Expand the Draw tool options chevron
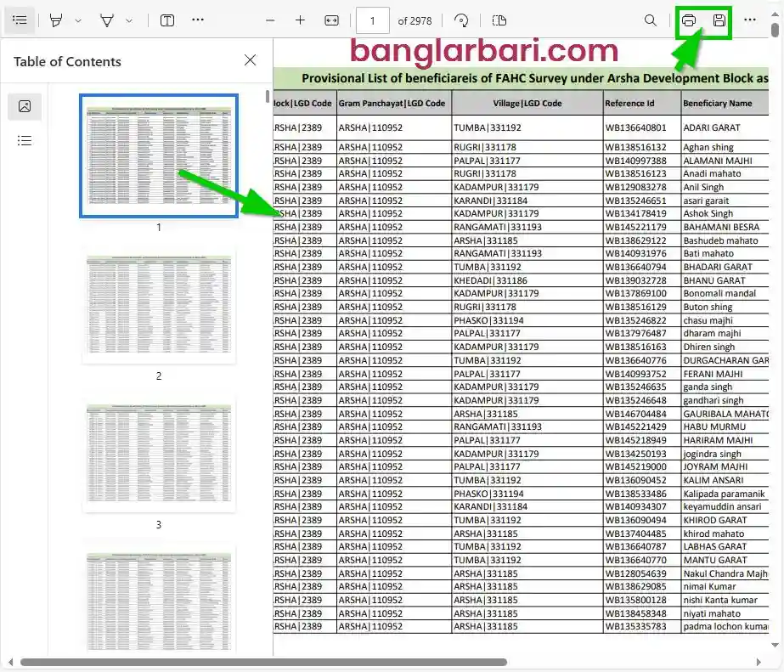Image resolution: width=784 pixels, height=672 pixels. click(127, 20)
